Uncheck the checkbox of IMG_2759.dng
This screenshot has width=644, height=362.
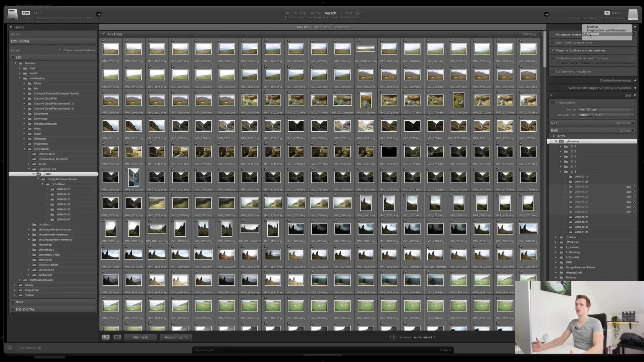pyautogui.click(x=126, y=169)
